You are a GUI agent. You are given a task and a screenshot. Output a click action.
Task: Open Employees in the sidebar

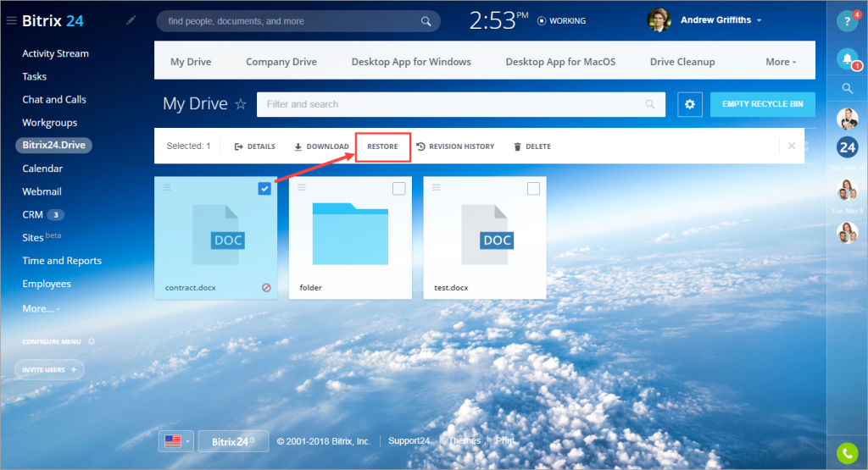point(47,284)
